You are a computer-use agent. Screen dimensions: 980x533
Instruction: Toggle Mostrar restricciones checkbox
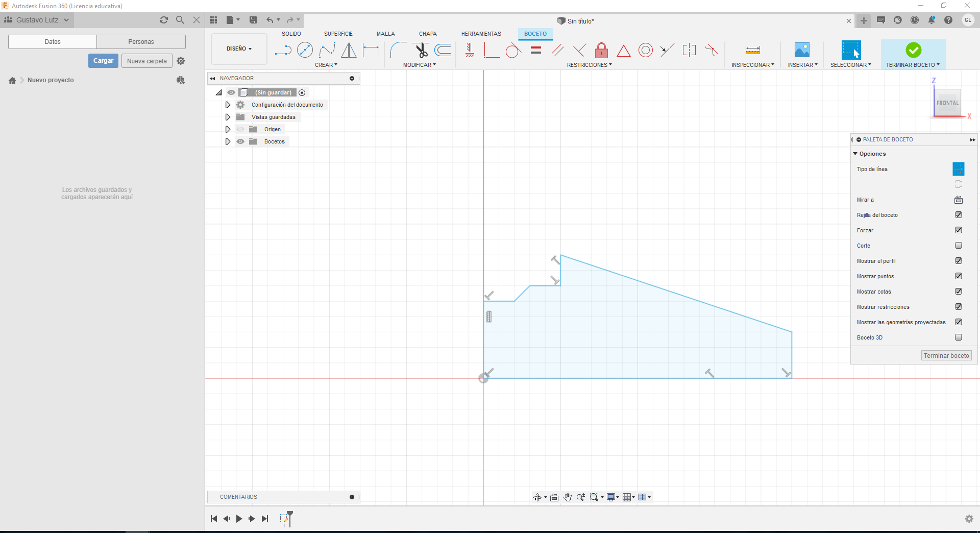pyautogui.click(x=959, y=307)
